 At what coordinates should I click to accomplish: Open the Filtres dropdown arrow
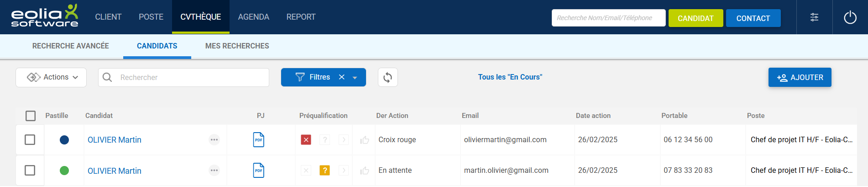[355, 78]
